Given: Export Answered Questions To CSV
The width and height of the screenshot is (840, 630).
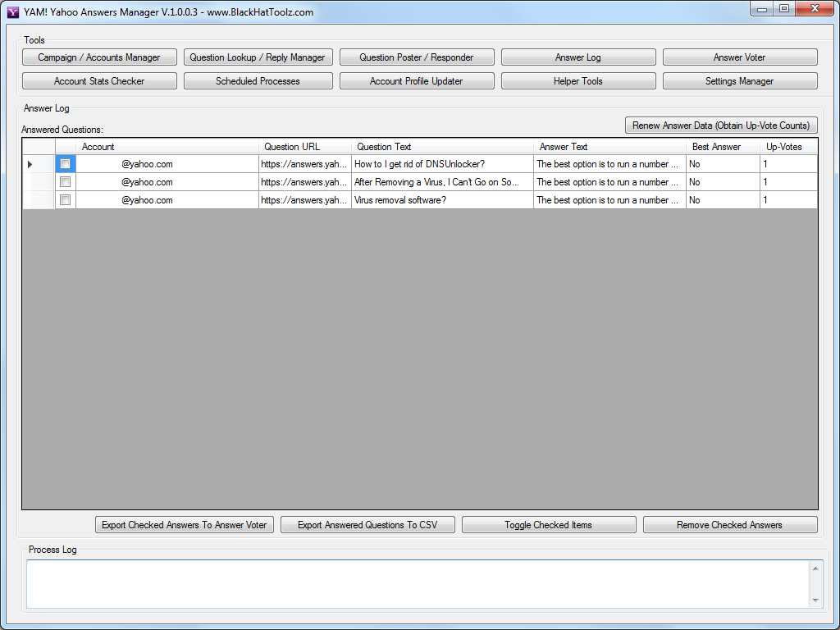Looking at the screenshot, I should [x=367, y=524].
